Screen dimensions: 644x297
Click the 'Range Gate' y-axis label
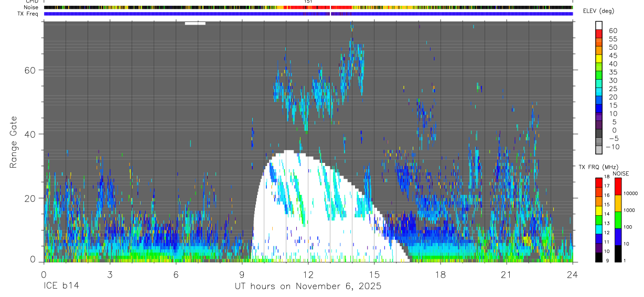13,142
